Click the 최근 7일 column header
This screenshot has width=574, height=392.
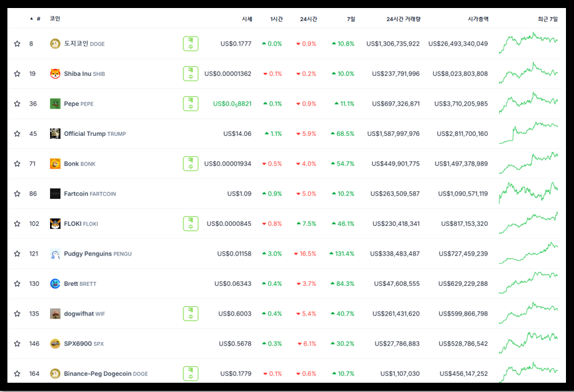[x=547, y=19]
